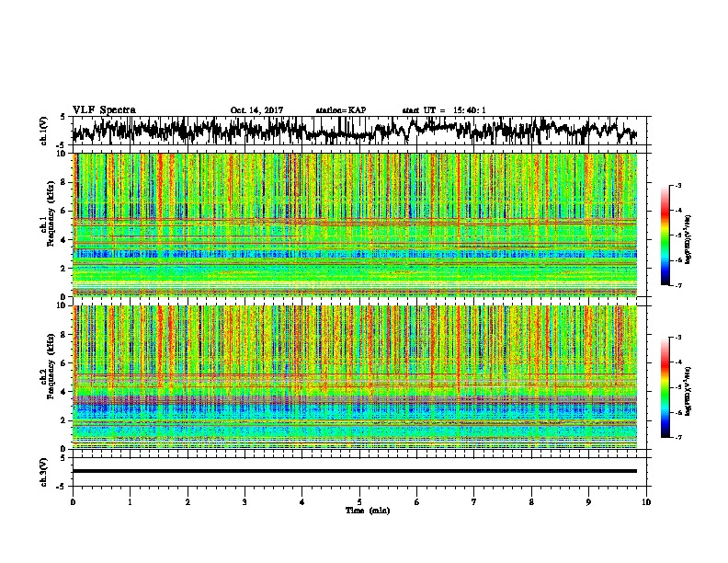Click the "-3" label on ch.2 color bar

coord(677,338)
